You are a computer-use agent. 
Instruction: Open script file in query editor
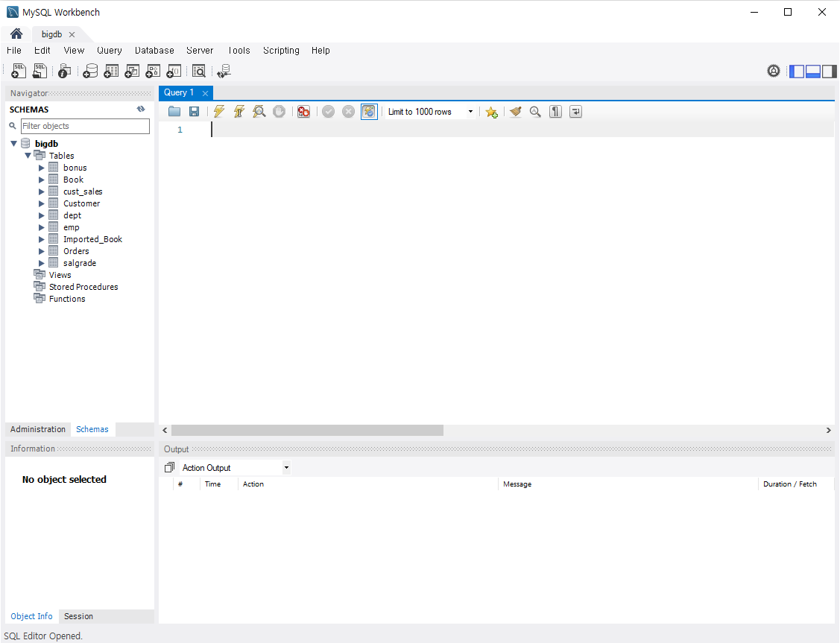tap(174, 111)
